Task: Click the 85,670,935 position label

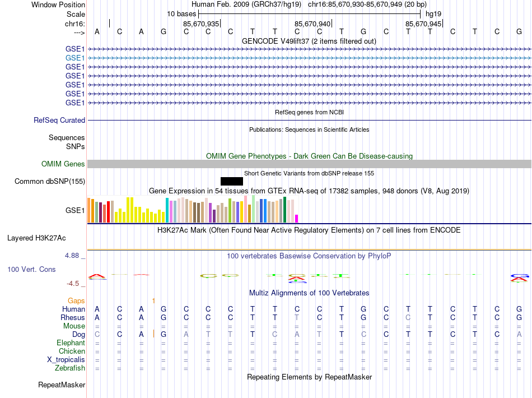Action: [201, 24]
